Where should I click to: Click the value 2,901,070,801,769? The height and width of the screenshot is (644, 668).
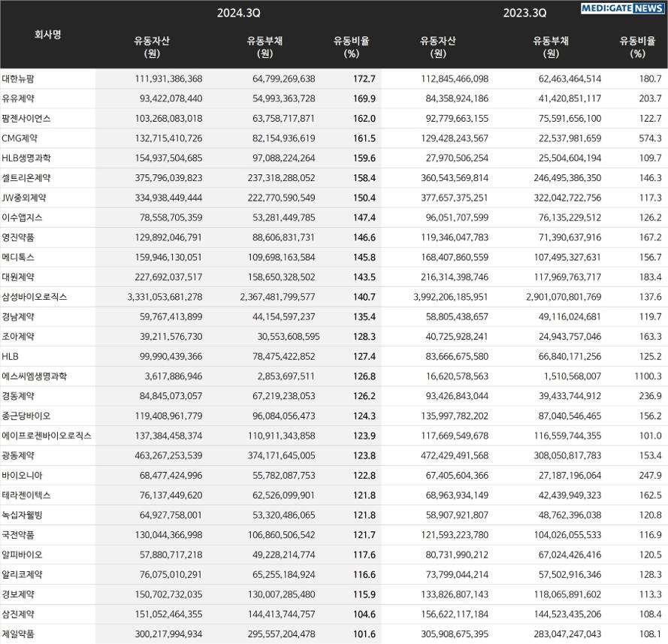coord(564,297)
